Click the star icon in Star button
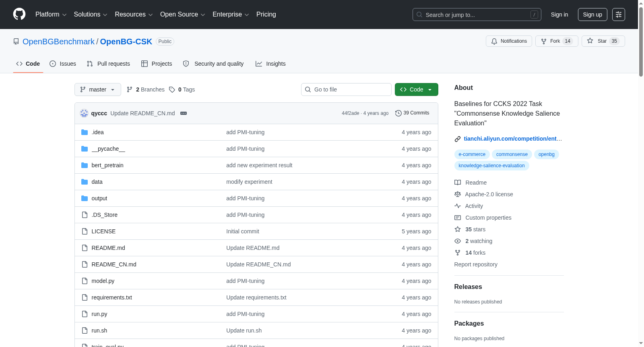644x347 pixels. pyautogui.click(x=590, y=41)
